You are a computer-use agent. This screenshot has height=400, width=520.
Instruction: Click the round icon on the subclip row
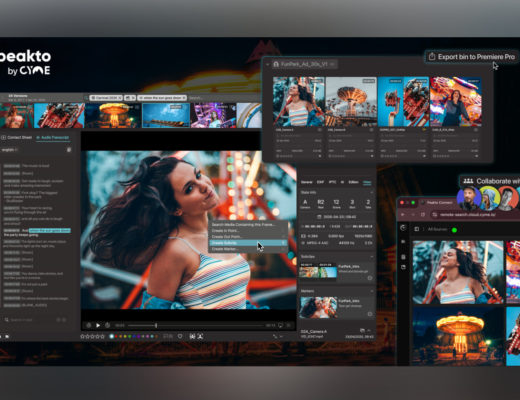point(370,278)
